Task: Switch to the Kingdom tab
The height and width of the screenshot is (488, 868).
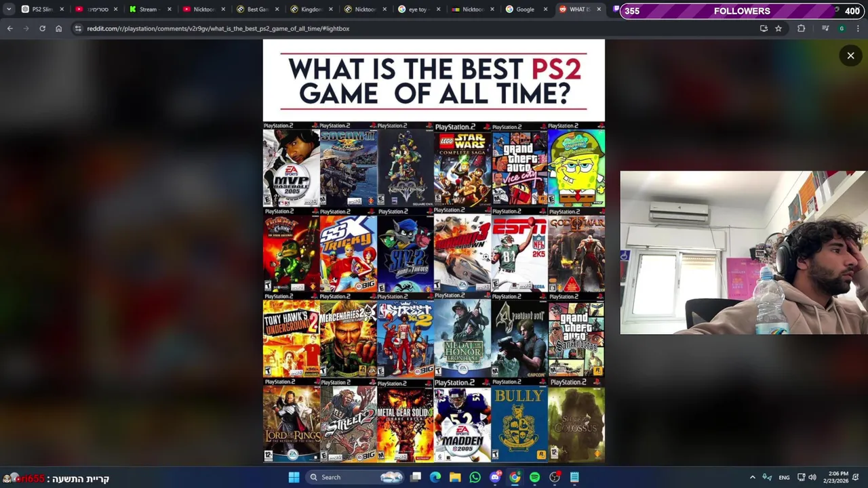Action: pos(311,9)
